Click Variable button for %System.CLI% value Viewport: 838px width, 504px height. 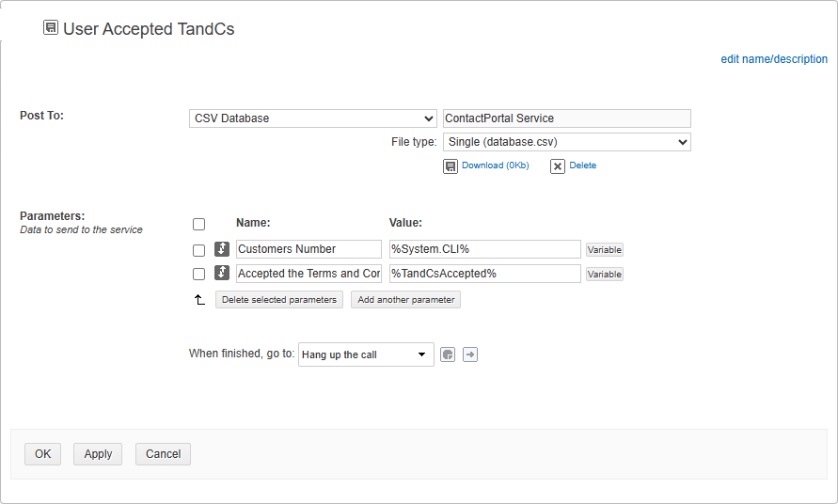[605, 250]
